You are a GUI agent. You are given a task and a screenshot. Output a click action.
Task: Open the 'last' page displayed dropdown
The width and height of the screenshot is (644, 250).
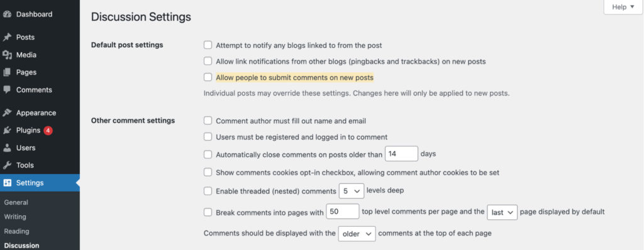point(502,212)
